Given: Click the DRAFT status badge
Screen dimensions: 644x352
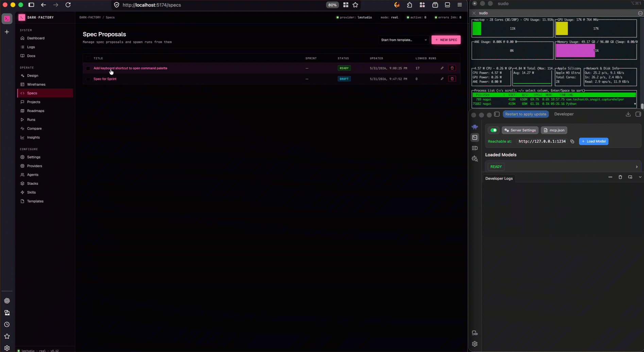Looking at the screenshot, I should 344,79.
